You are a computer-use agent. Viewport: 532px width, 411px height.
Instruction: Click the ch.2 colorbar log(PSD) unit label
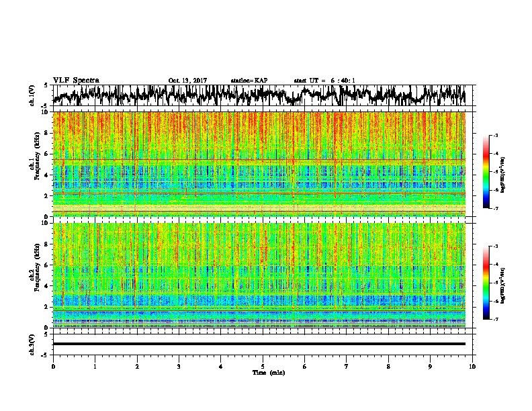(x=503, y=285)
